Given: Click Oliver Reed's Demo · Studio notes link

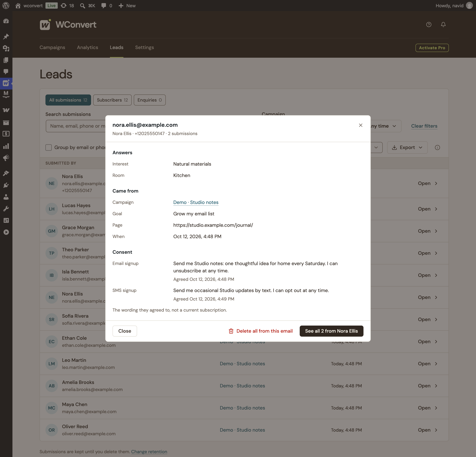Looking at the screenshot, I should click(x=242, y=430).
